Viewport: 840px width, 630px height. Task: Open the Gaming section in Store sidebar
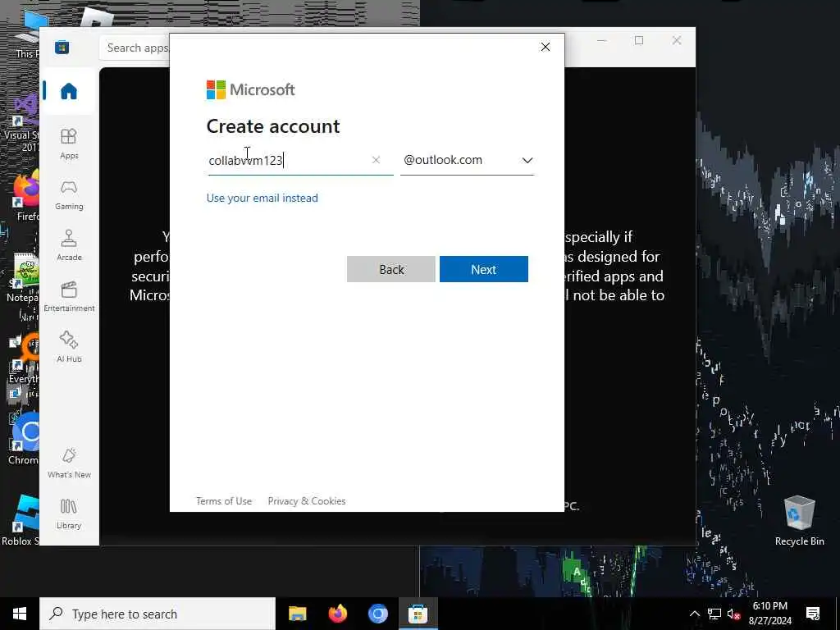pos(69,195)
